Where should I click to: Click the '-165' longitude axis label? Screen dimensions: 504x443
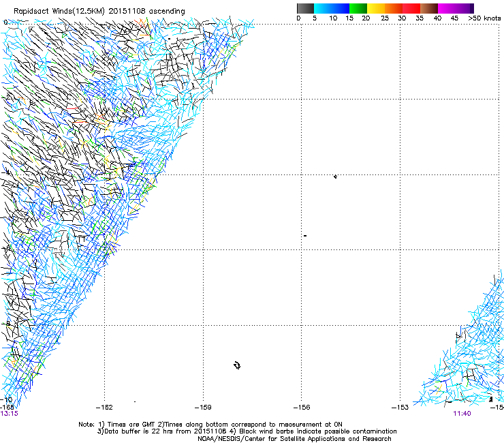point(7,408)
